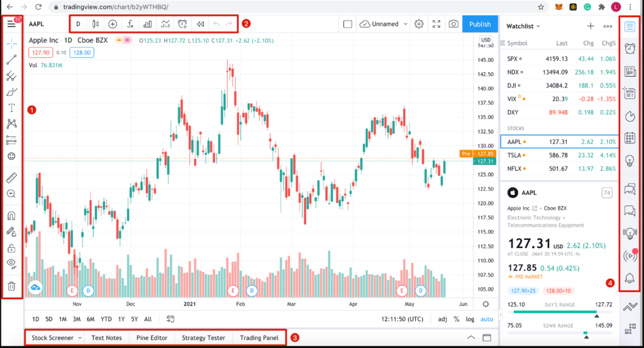Add a symbol with the plus icon

coord(591,26)
